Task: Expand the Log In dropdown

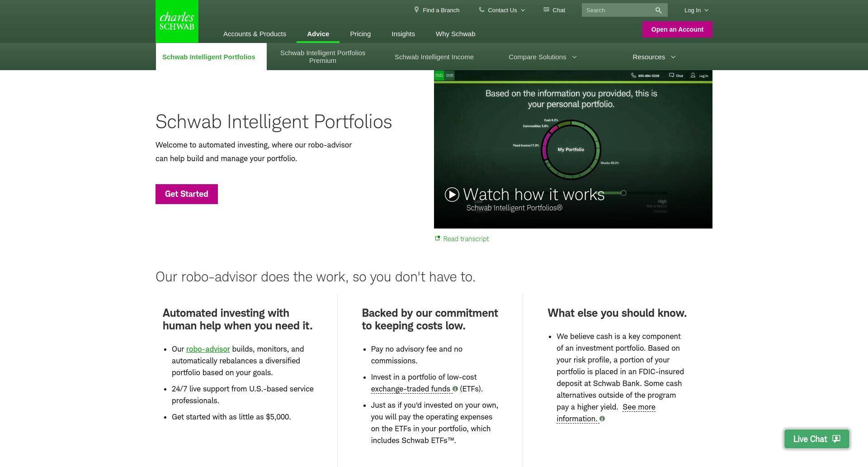Action: click(696, 10)
